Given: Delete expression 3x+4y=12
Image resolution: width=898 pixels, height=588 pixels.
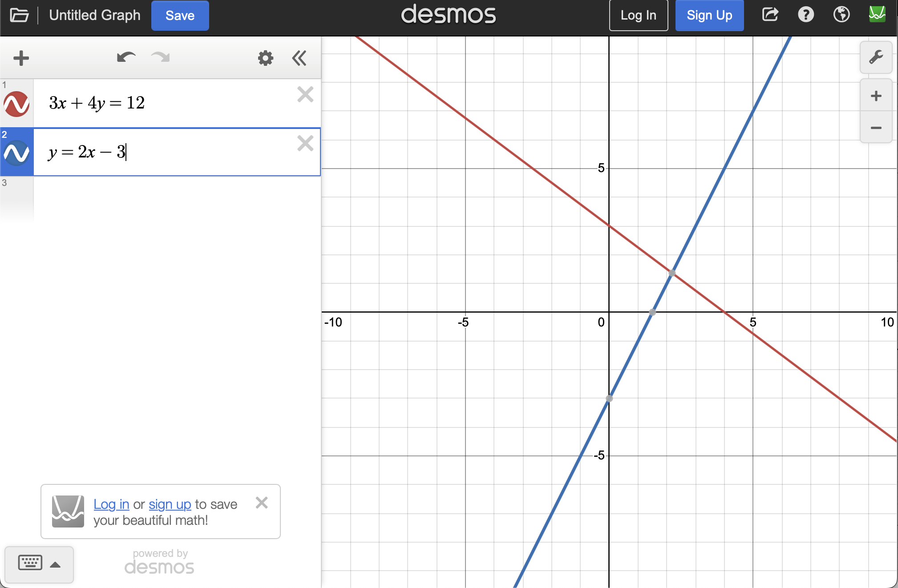Looking at the screenshot, I should click(x=305, y=94).
